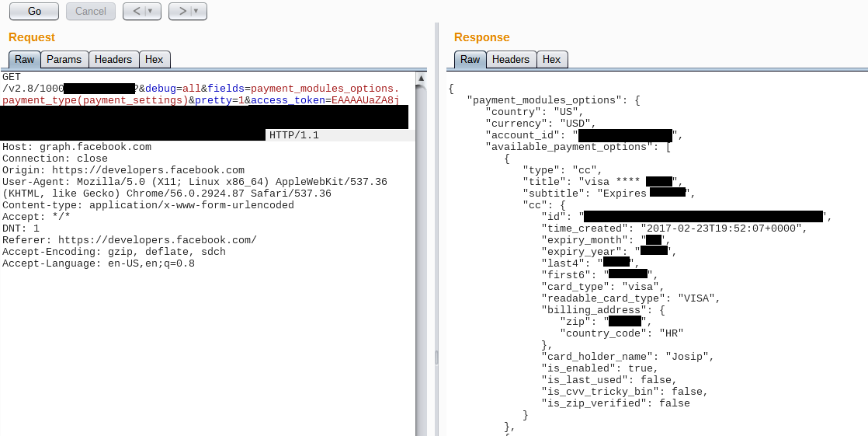Viewport: 868px width, 436px height.
Task: Click the HTTP/1.1 protocol text
Action: [x=294, y=135]
